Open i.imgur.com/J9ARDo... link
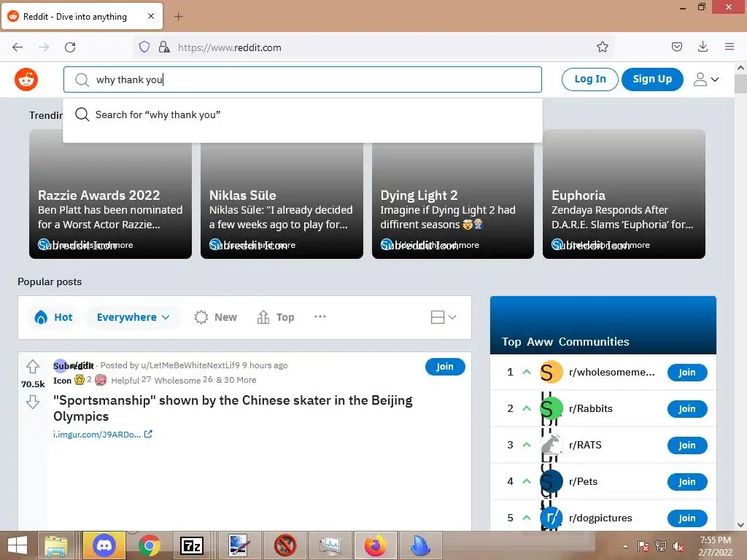The height and width of the screenshot is (560, 747). coord(102,435)
